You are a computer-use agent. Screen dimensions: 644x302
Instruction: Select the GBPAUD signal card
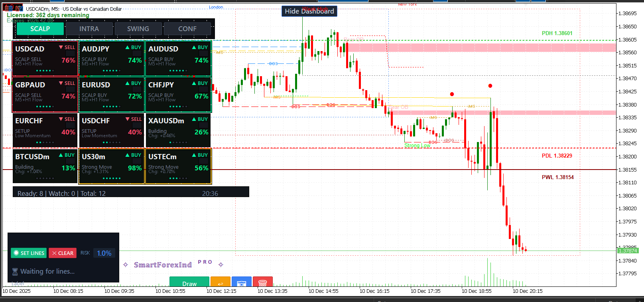coord(45,94)
